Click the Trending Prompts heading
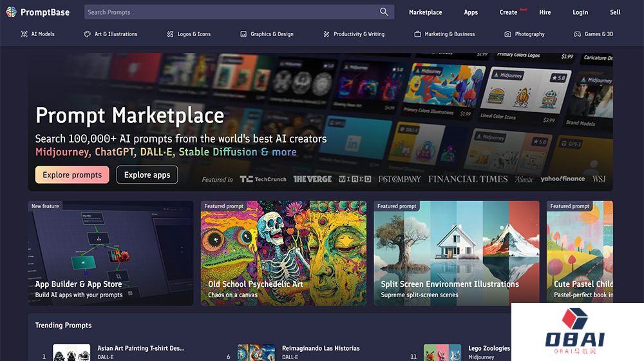644x361 pixels. coord(63,326)
